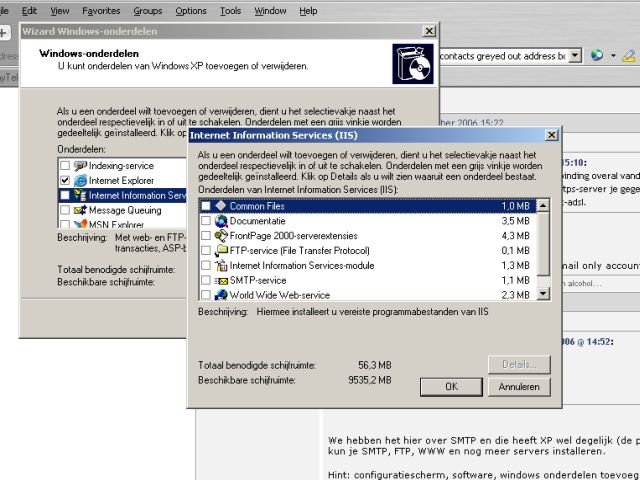Select the SMTP-service list row text
640x480 pixels.
(x=258, y=280)
